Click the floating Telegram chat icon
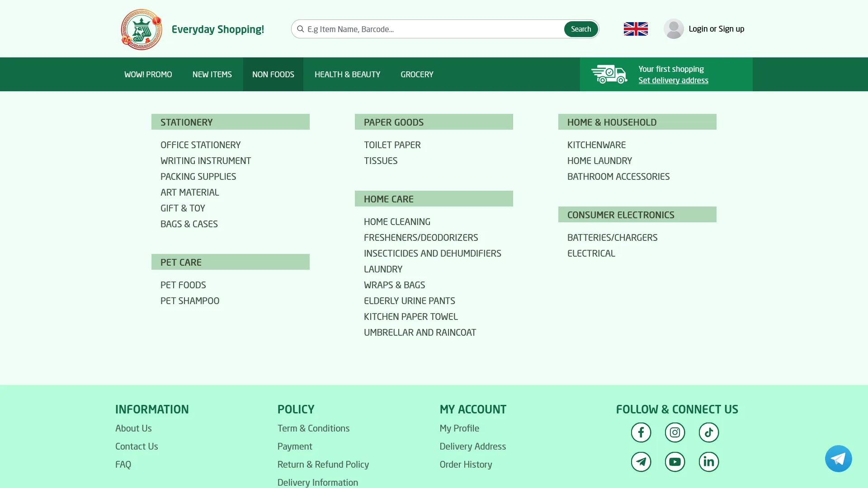 point(839,458)
